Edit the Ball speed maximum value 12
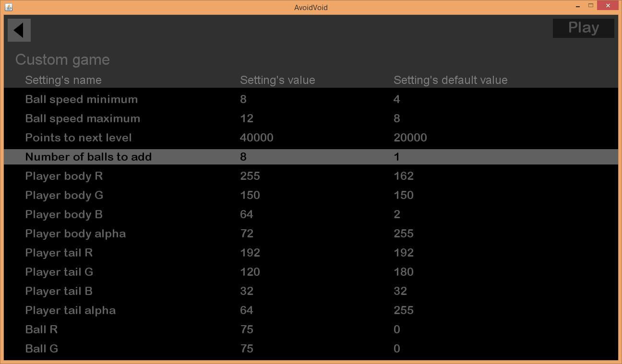The height and width of the screenshot is (364, 622). [x=247, y=118]
